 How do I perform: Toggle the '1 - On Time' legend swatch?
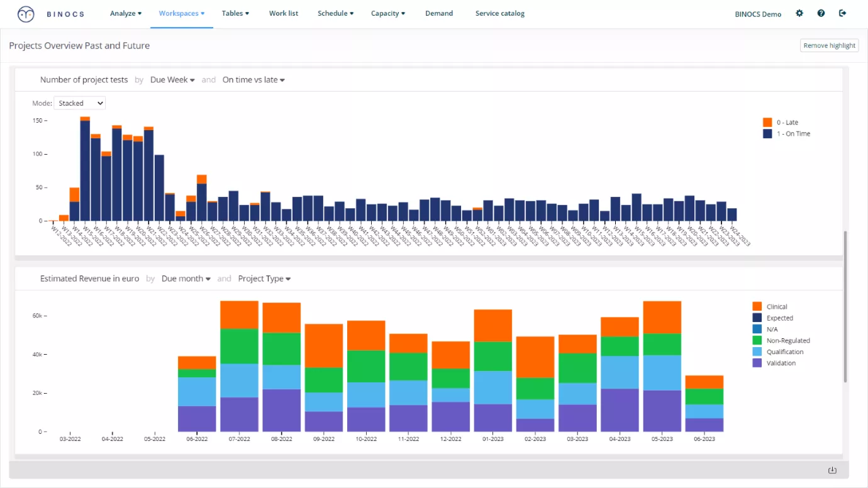point(767,133)
